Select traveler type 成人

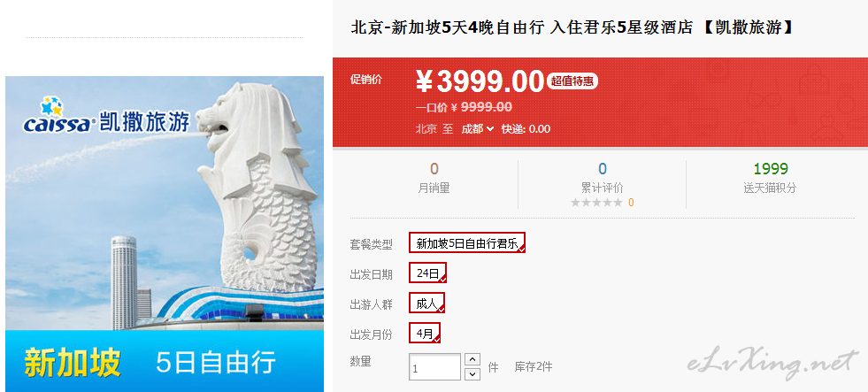pyautogui.click(x=426, y=304)
